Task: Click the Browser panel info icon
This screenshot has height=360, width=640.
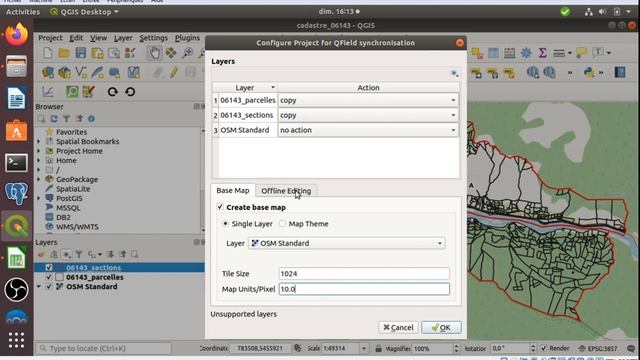Action: click(x=91, y=119)
